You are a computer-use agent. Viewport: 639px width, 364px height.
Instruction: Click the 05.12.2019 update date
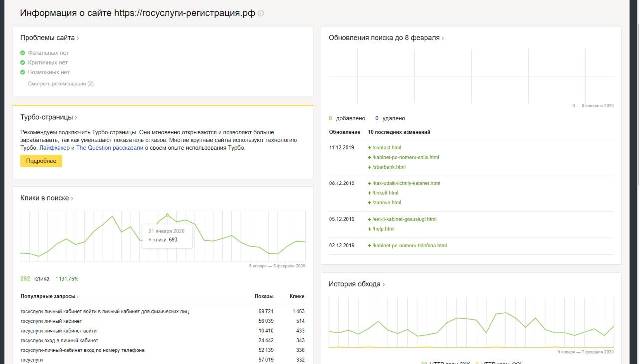coord(341,219)
